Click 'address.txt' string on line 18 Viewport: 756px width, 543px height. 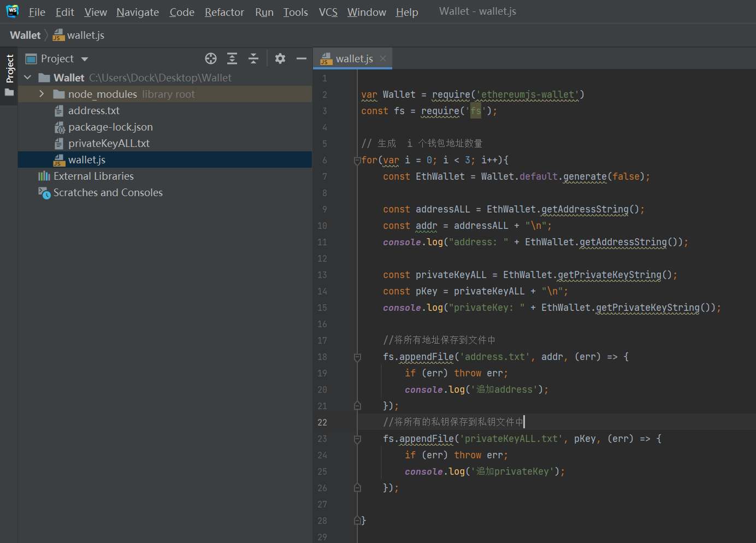click(494, 357)
